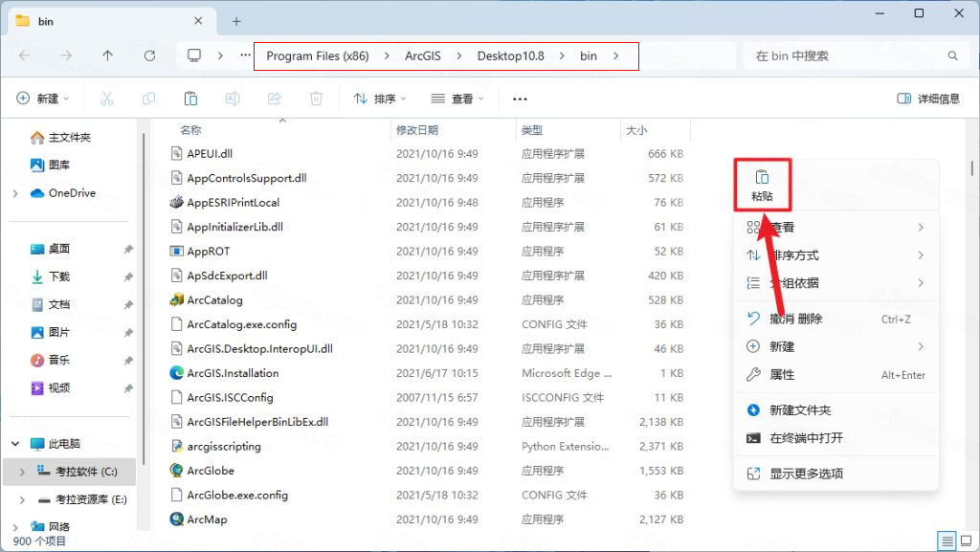
Task: Select 显示更多选项 in context menu
Action: [x=835, y=474]
